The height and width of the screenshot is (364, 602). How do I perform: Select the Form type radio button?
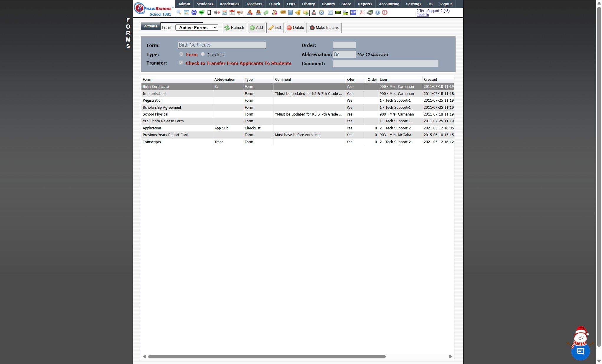pyautogui.click(x=182, y=54)
